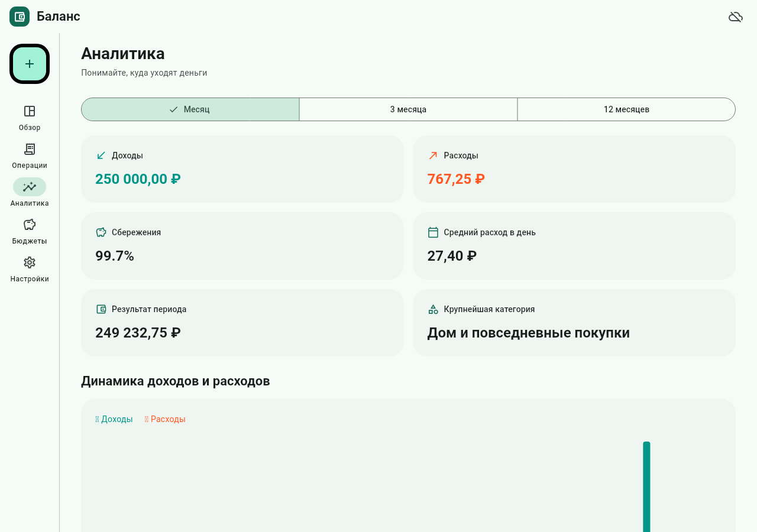Open the Обзор section

pyautogui.click(x=30, y=118)
